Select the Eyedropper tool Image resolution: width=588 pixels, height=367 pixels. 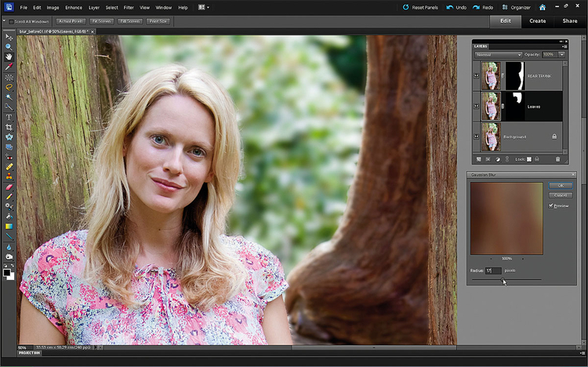[x=9, y=67]
